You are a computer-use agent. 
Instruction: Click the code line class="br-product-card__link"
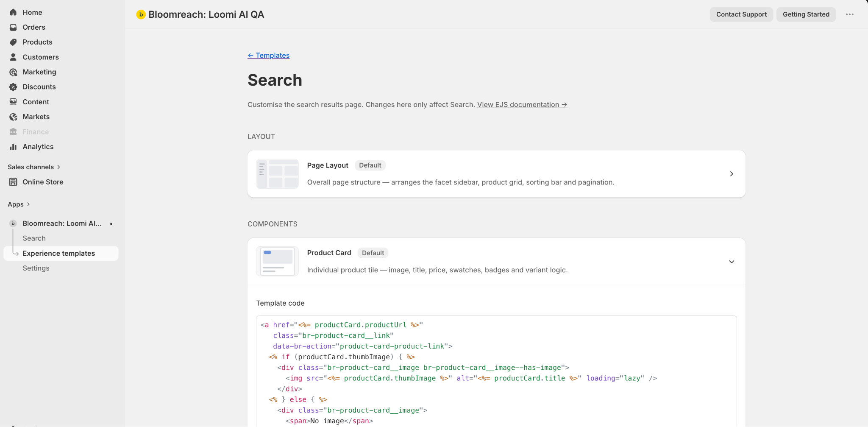point(333,335)
